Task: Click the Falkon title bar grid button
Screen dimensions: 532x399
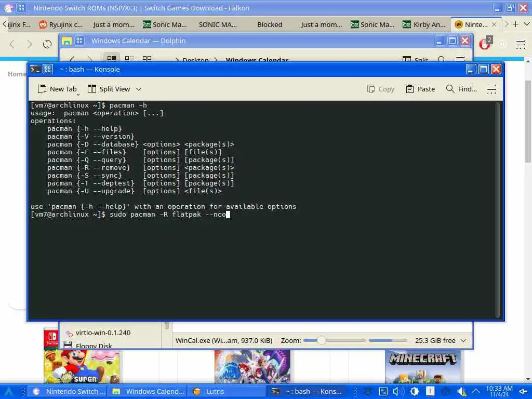Action: click(21, 8)
